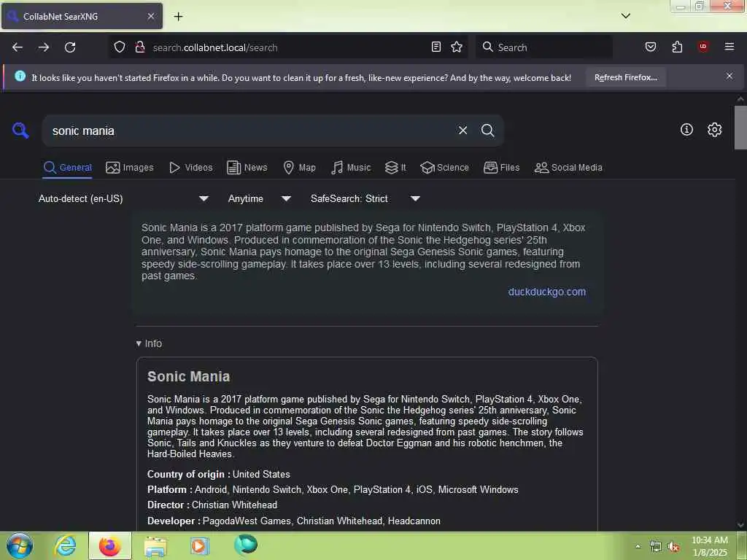Viewport: 747px width, 560px height.
Task: Click Refresh Firefox button
Action: click(625, 77)
